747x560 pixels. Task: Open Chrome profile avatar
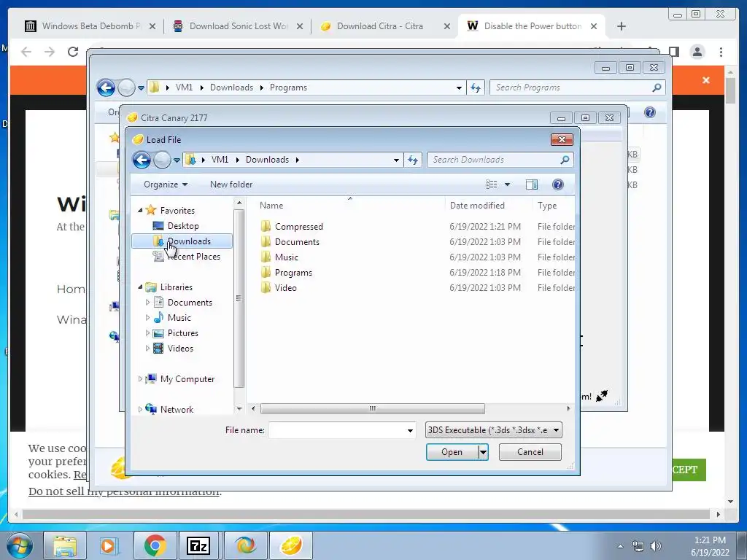pyautogui.click(x=697, y=52)
